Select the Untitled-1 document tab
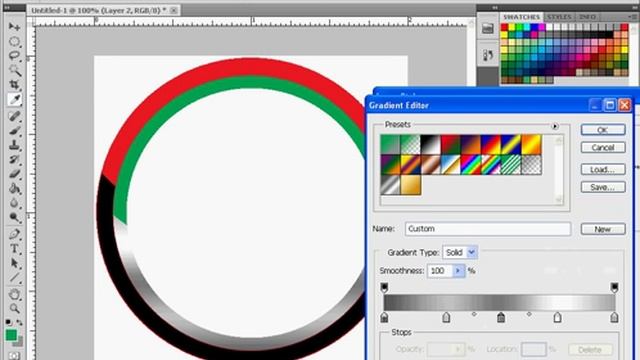Image resolution: width=640 pixels, height=360 pixels. pos(99,10)
